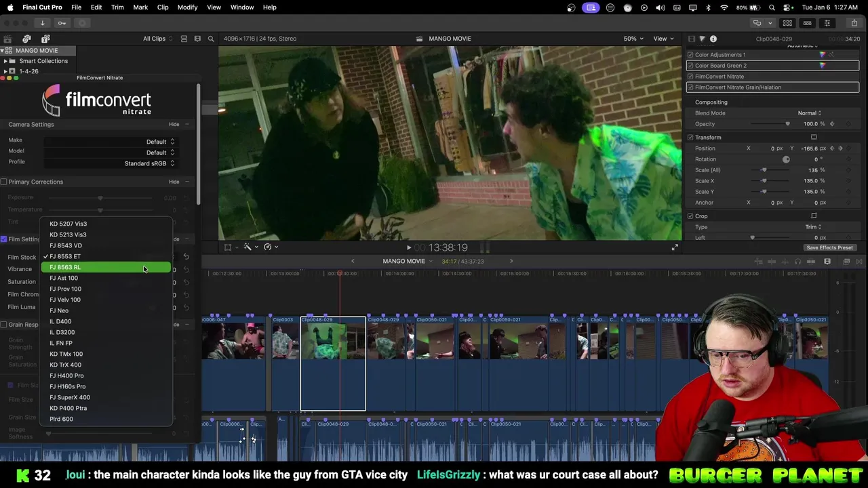868x488 pixels.
Task: Show the photos and audio sidebar
Action: pyautogui.click(x=26, y=39)
